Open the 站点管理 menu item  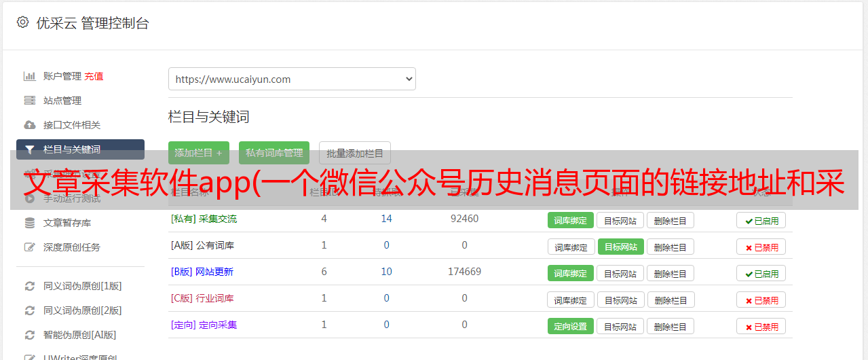point(62,101)
